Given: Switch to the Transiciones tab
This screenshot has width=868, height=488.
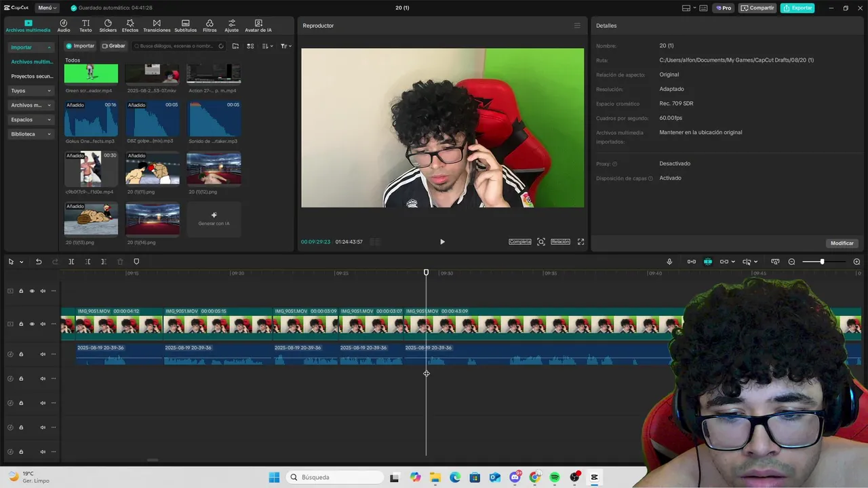Looking at the screenshot, I should tap(157, 26).
